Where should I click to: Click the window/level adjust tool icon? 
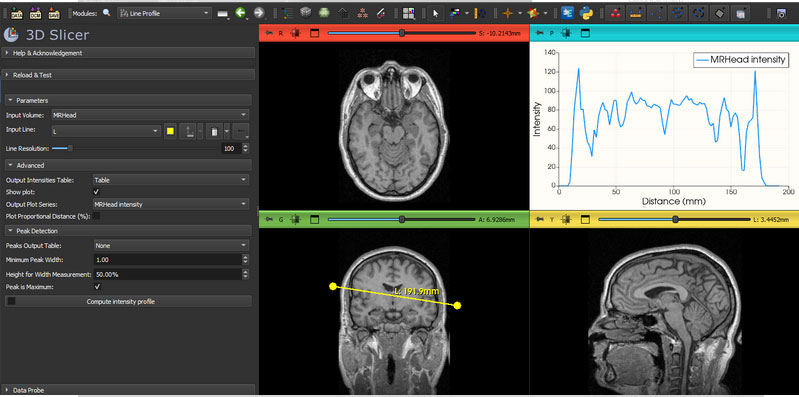click(x=456, y=13)
